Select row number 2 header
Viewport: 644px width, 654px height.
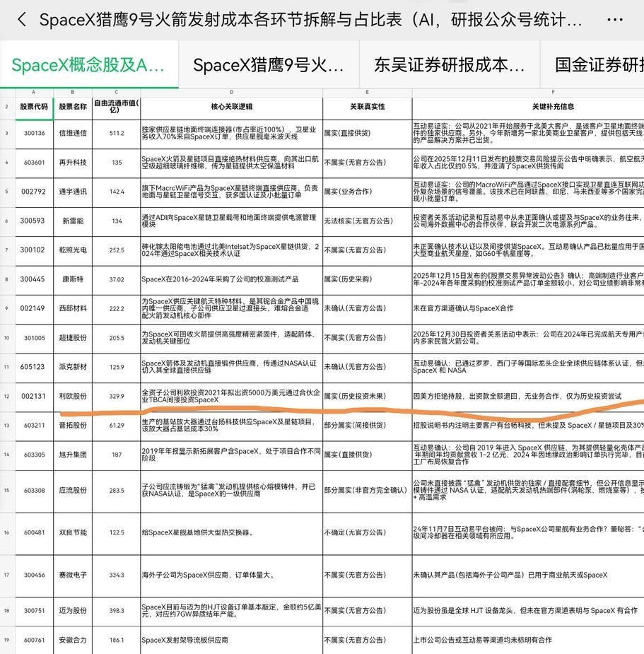[7, 107]
